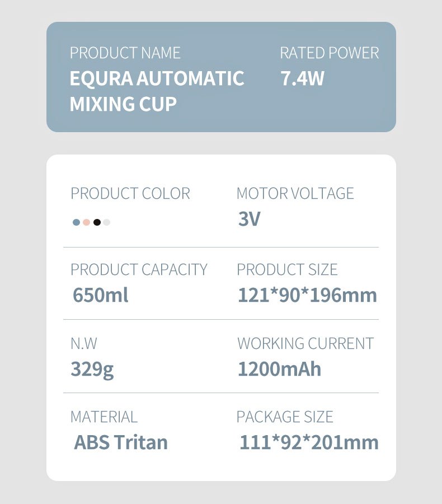Select the 121*90*196mm product size value
The height and width of the screenshot is (504, 442).
[x=307, y=295]
